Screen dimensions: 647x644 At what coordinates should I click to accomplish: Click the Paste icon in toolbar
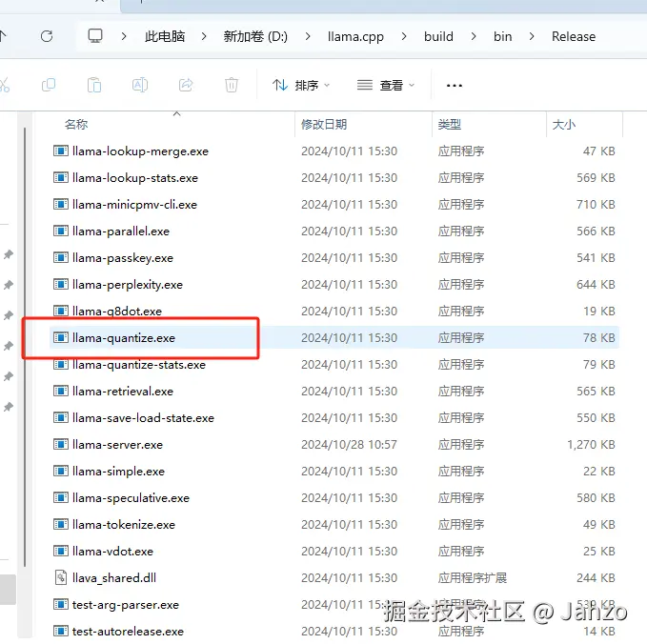tap(94, 85)
